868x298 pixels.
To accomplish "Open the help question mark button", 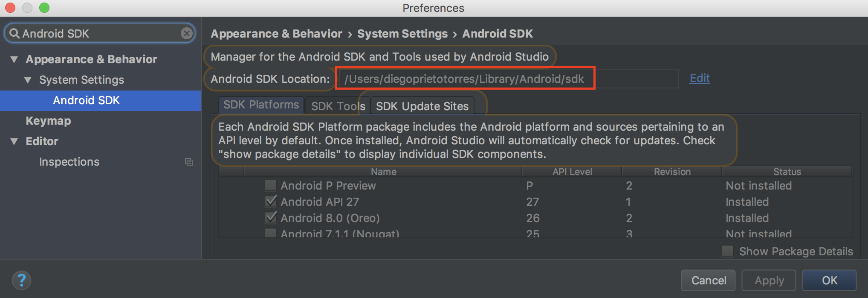I will tap(21, 280).
